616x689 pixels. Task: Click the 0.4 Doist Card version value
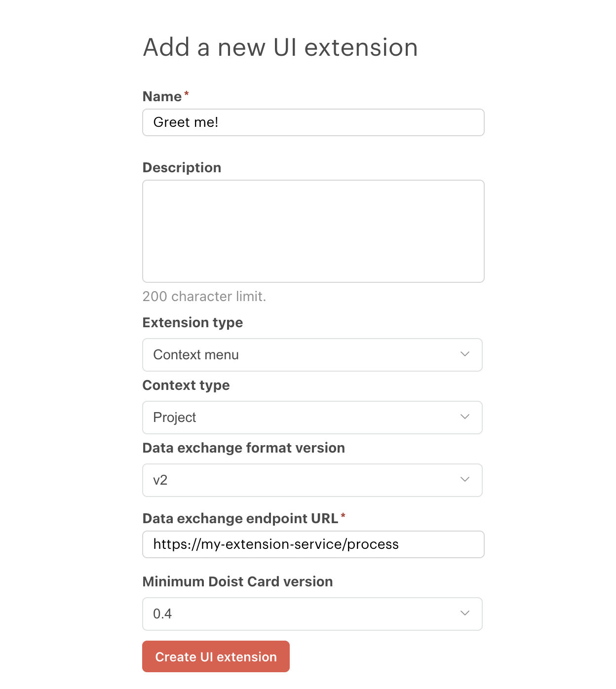[161, 614]
